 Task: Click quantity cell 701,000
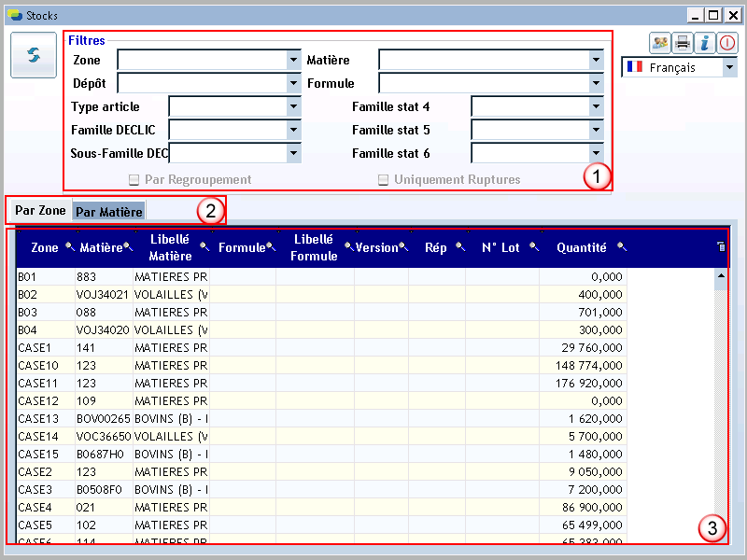pos(583,313)
